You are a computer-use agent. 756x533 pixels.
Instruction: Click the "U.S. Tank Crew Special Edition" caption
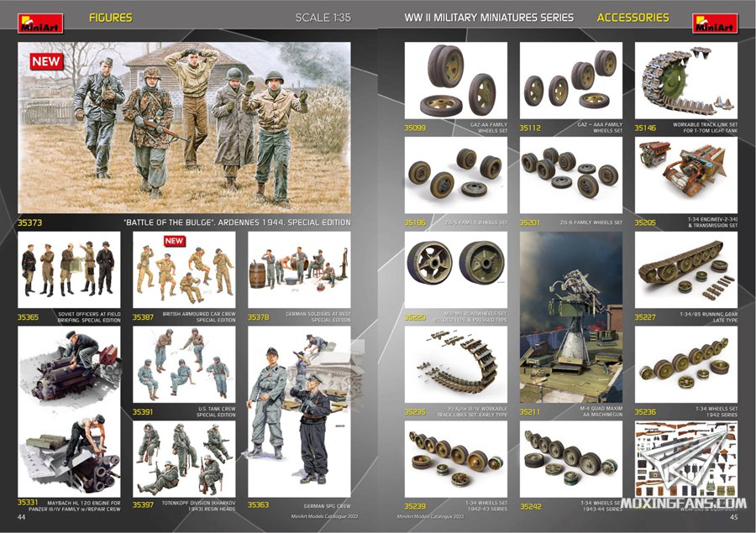217,411
